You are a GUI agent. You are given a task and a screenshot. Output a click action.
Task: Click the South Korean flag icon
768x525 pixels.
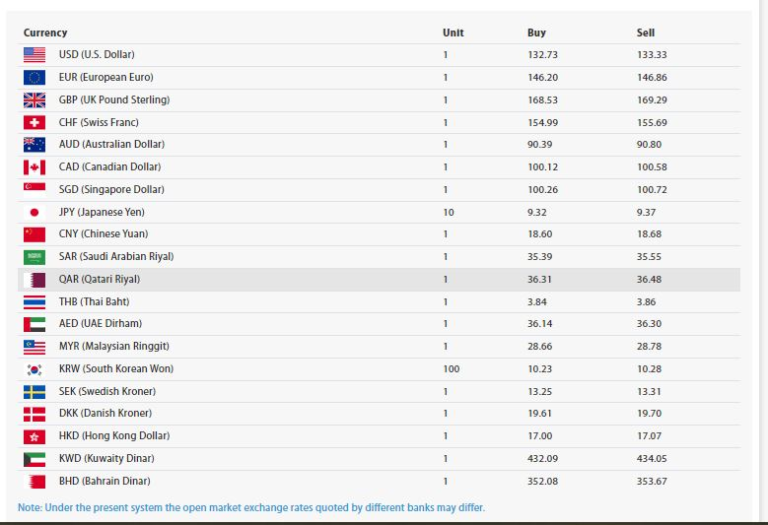(x=34, y=369)
